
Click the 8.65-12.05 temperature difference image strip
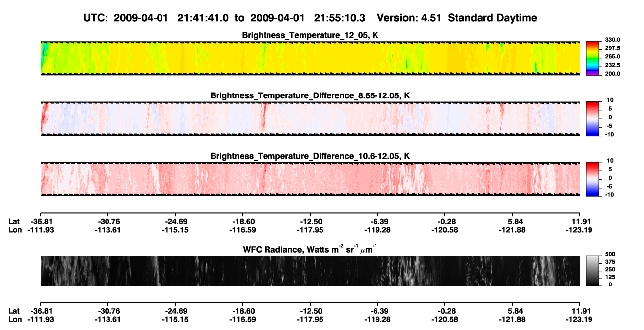point(310,119)
